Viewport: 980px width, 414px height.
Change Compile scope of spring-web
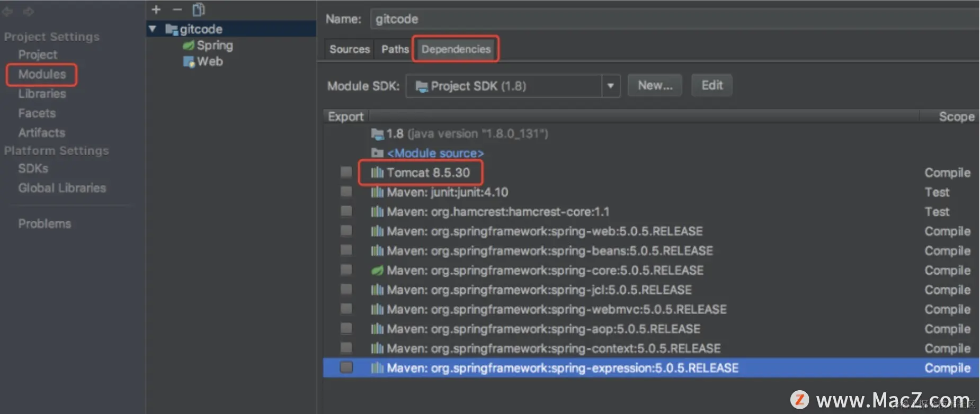[947, 232]
